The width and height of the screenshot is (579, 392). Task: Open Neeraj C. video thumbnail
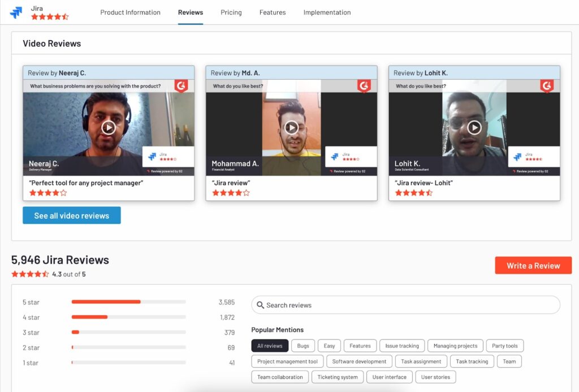[109, 127]
